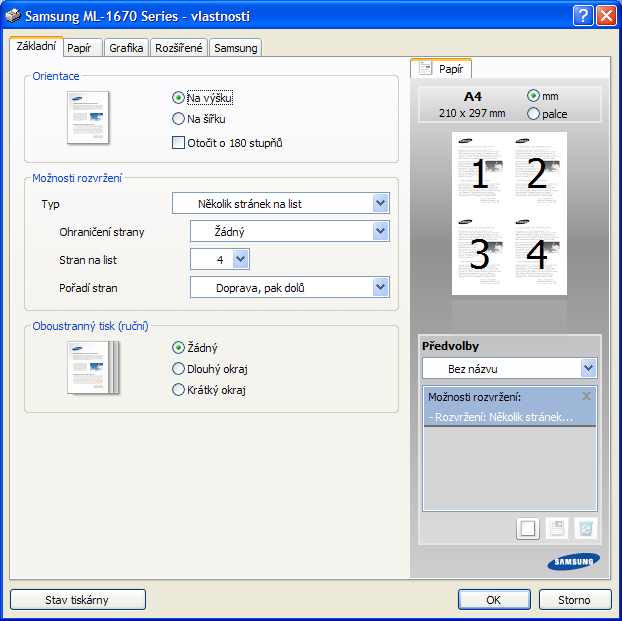This screenshot has height=621, width=622.
Task: Click the Stav tiskárny button
Action: [x=78, y=600]
